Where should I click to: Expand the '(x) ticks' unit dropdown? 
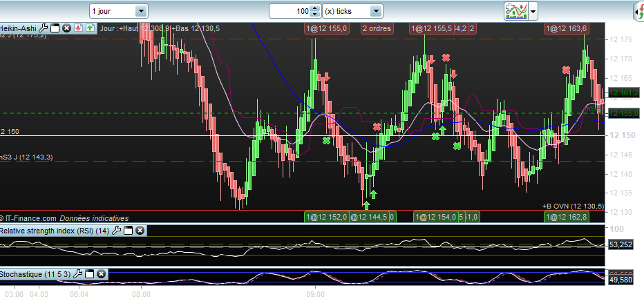tap(375, 11)
